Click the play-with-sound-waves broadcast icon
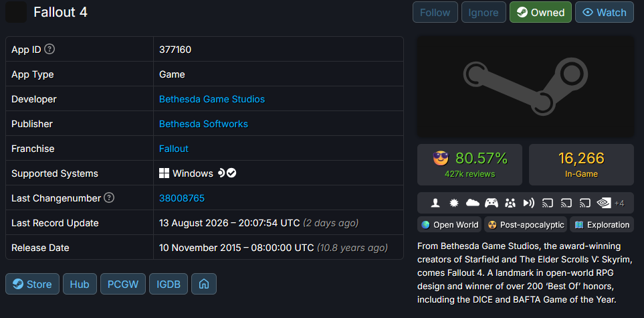The width and height of the screenshot is (644, 318). [x=528, y=203]
